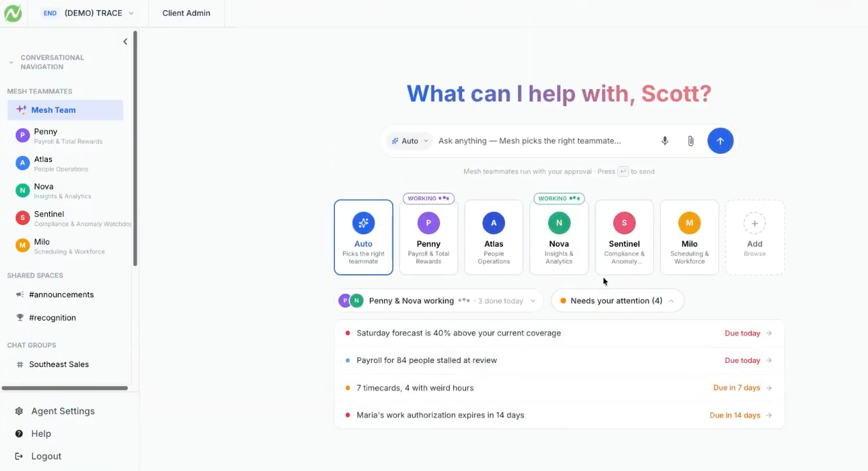Open the Client Admin tab
The height and width of the screenshot is (471, 868).
point(187,13)
